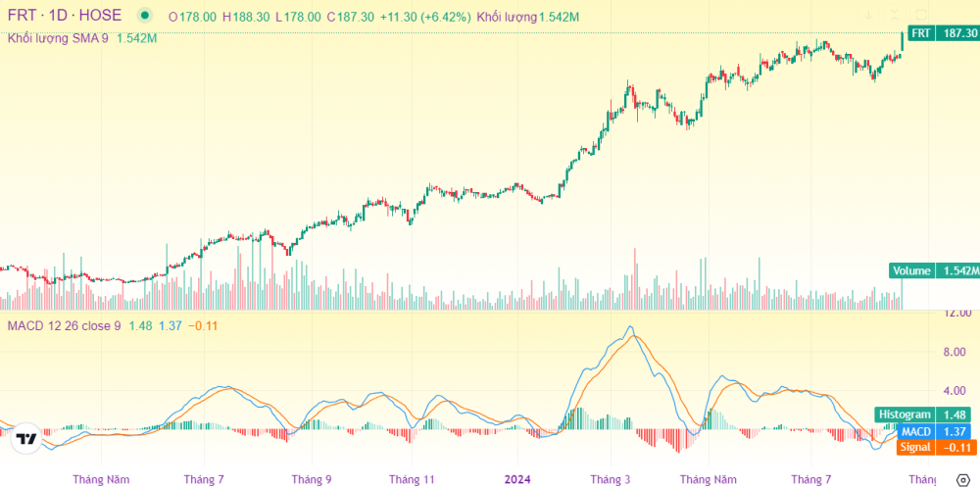This screenshot has height=488, width=980.
Task: Click the close price C187.30 value
Action: point(350,18)
